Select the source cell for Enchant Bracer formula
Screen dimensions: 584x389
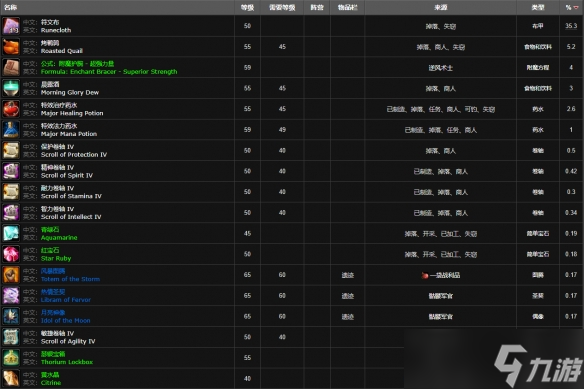(441, 68)
